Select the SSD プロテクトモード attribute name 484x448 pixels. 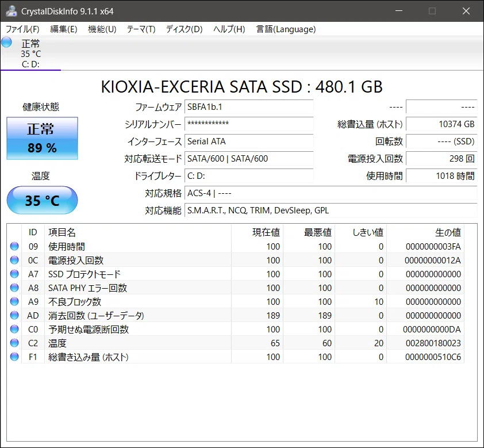(84, 274)
